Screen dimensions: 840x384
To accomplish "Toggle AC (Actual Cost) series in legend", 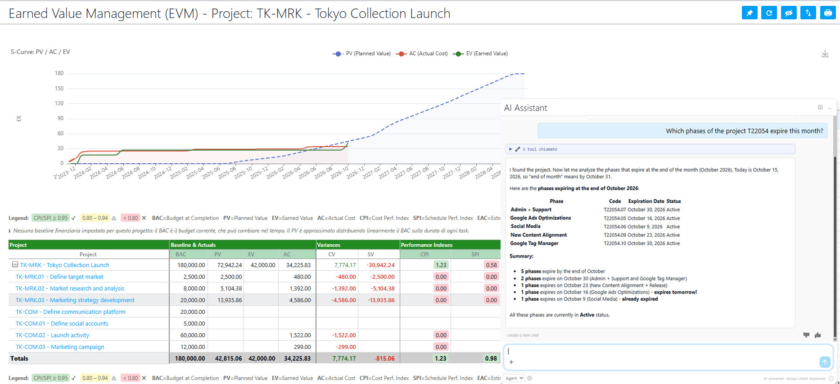I will [x=422, y=54].
